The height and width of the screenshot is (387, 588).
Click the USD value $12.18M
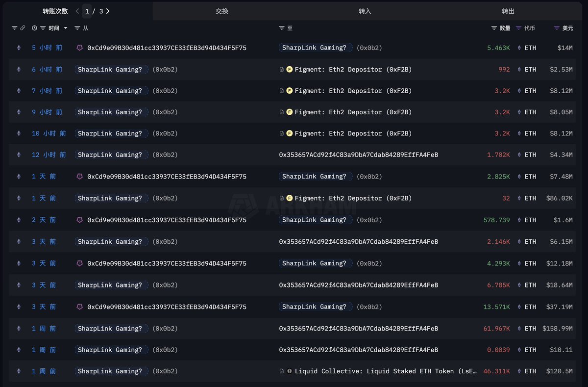[560, 263]
